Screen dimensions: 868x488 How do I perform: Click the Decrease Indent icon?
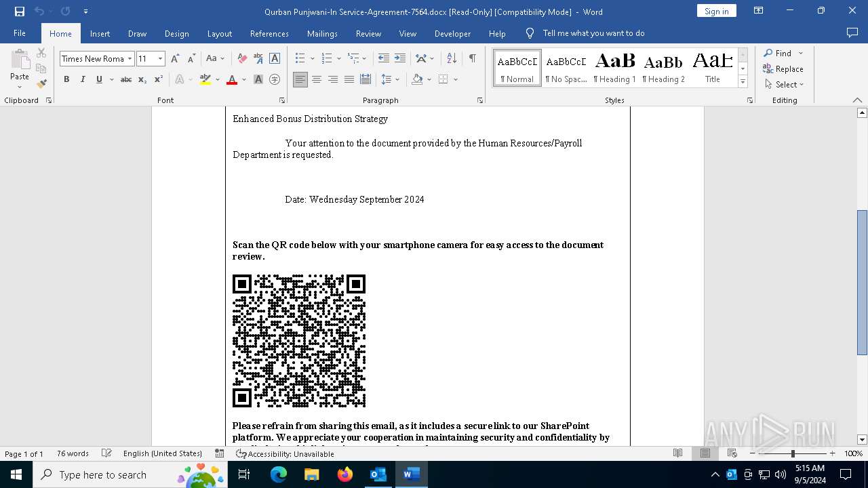coord(384,59)
